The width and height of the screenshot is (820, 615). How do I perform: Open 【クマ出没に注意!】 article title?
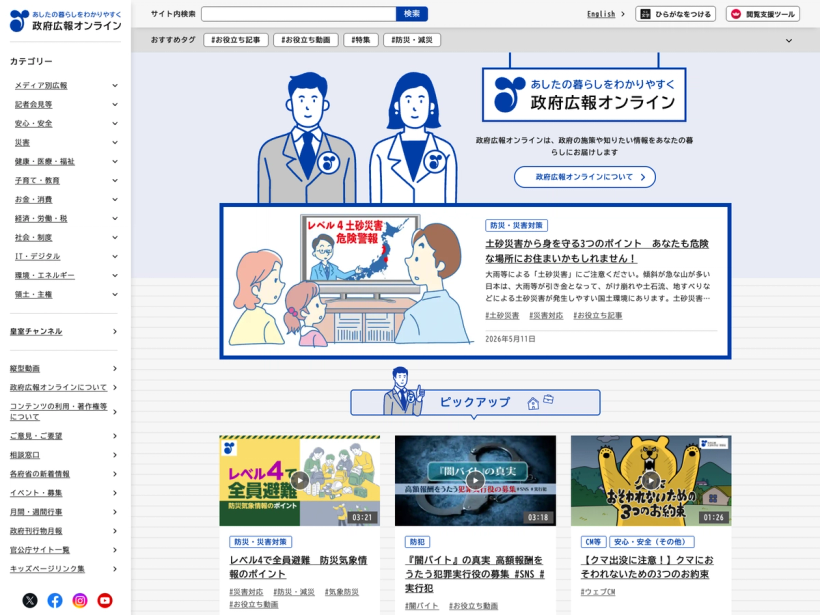[647, 567]
